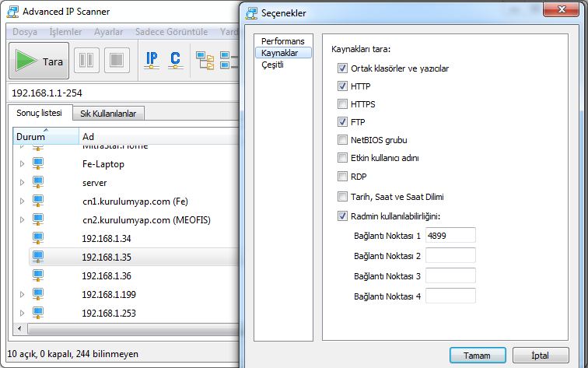Click the Bağlantı Noktası 1 field
Screen dimensions: 588x368
(x=450, y=236)
